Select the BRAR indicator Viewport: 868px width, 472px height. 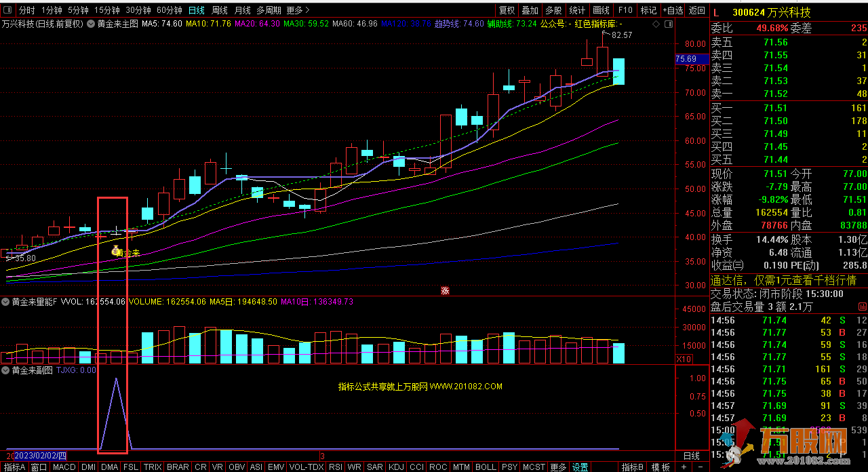(178, 467)
